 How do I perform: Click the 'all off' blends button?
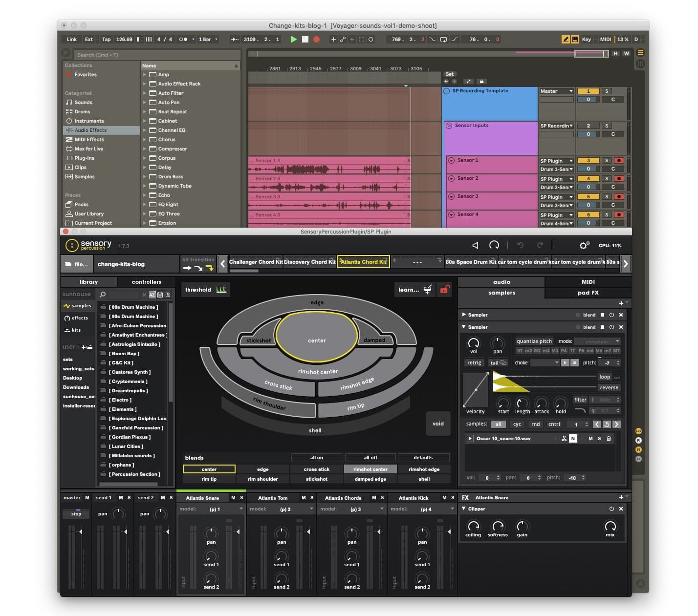pos(370,457)
